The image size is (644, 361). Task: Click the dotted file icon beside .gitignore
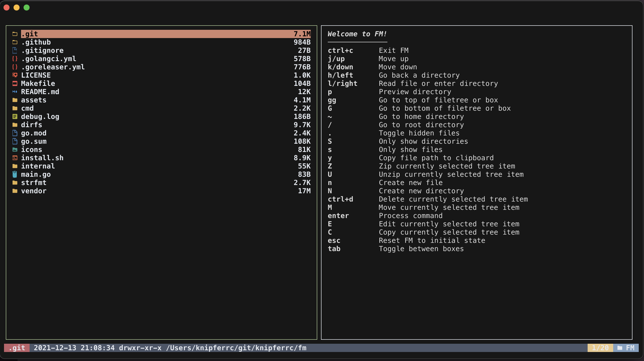point(15,50)
